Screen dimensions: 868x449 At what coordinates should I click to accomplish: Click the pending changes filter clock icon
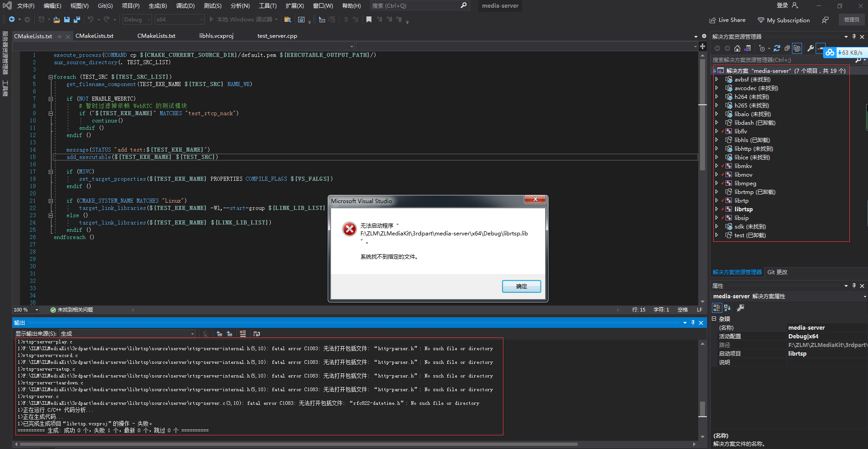point(762,48)
